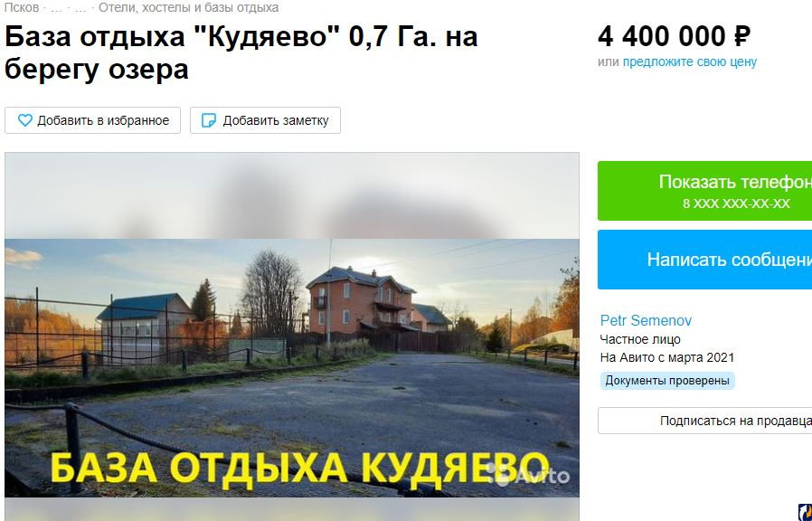This screenshot has height=521, width=812.
Task: Expand the second collapsed breadcrumb ellipsis
Action: pos(80,8)
